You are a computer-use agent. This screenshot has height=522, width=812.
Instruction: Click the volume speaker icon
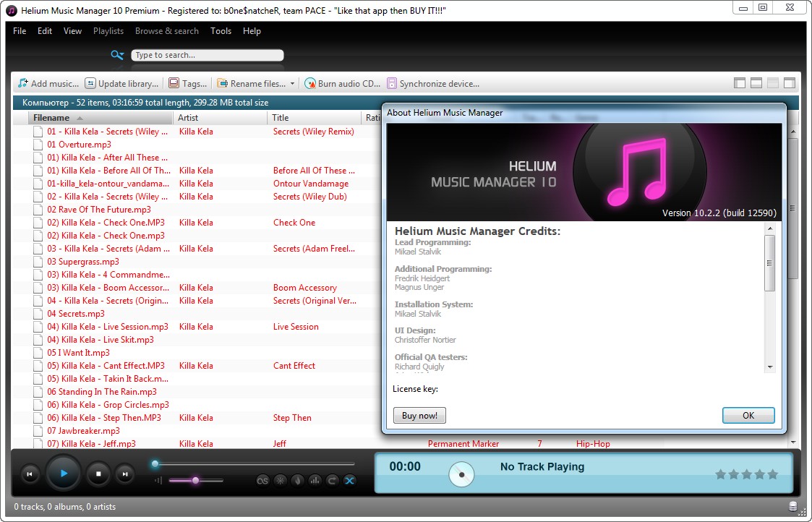click(158, 481)
